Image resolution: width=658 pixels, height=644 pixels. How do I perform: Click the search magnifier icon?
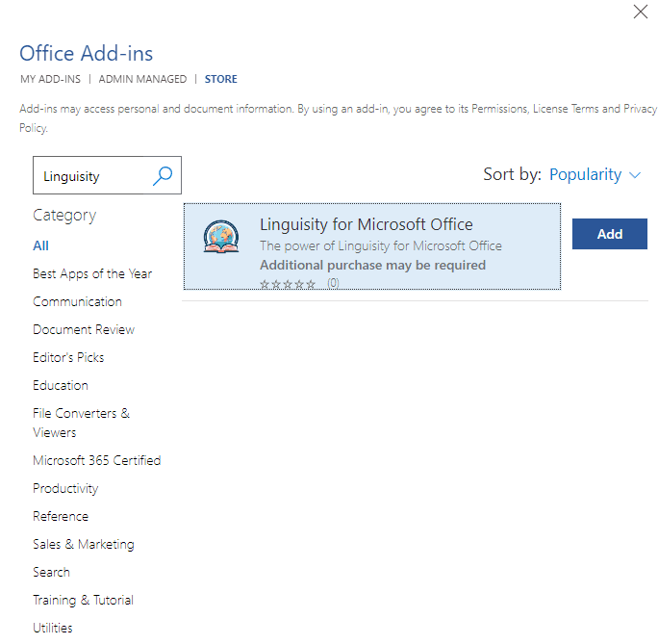(163, 176)
